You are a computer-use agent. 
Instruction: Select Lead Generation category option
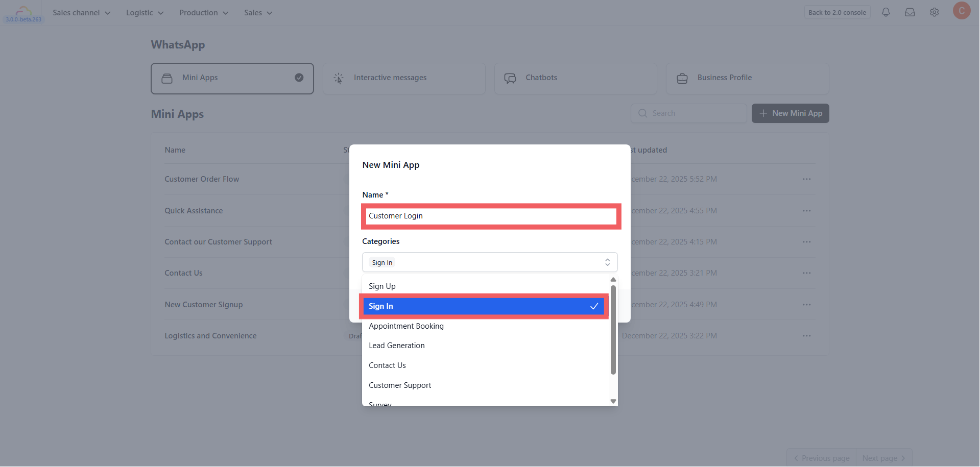point(486,346)
